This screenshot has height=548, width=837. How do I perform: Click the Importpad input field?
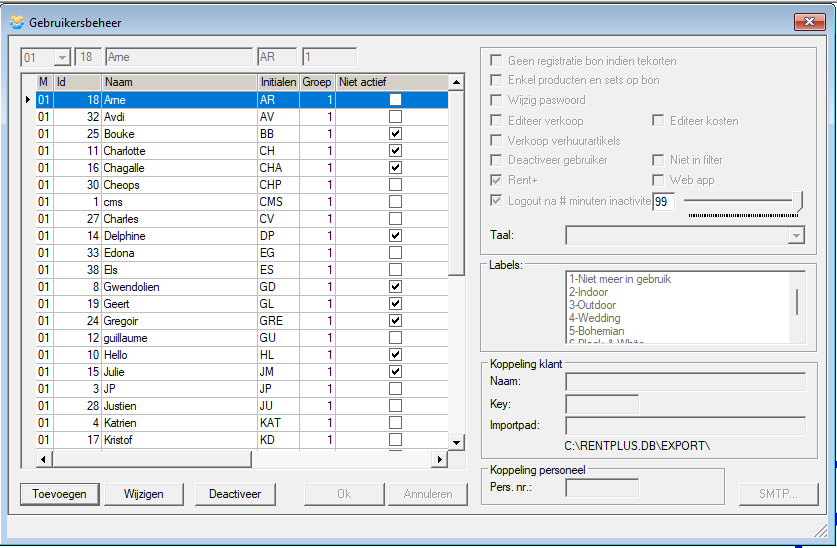click(x=686, y=426)
